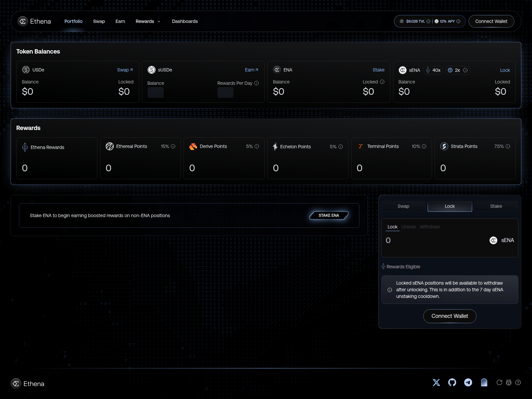Click the STAKE ENA button
The image size is (532, 399).
pos(329,215)
